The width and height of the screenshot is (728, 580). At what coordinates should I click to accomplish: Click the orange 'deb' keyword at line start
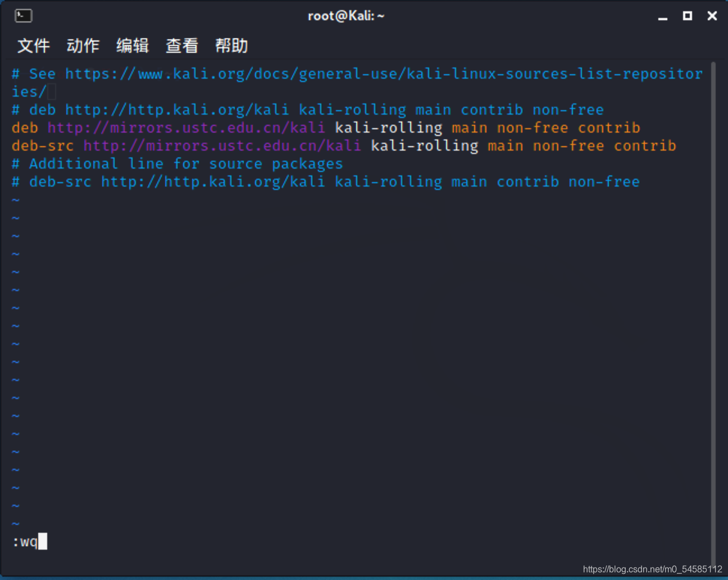tap(25, 128)
